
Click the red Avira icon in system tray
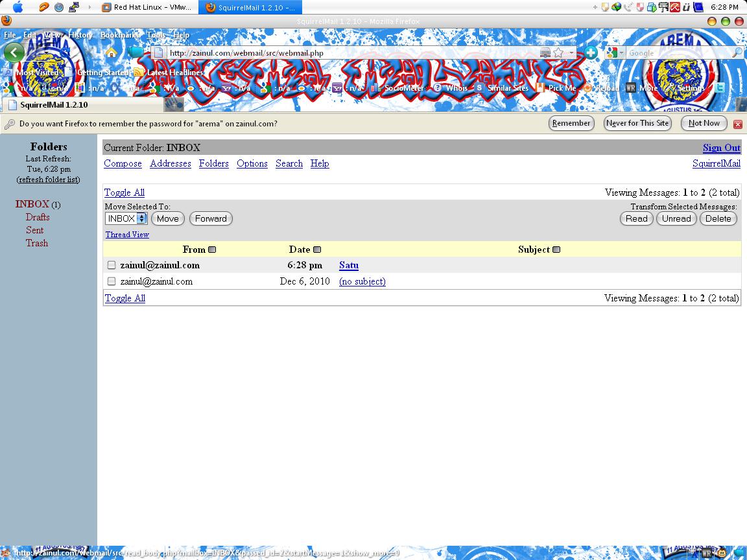point(675,7)
